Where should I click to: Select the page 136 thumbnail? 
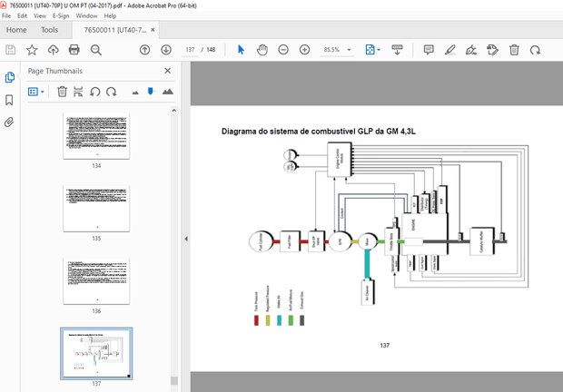coord(96,281)
